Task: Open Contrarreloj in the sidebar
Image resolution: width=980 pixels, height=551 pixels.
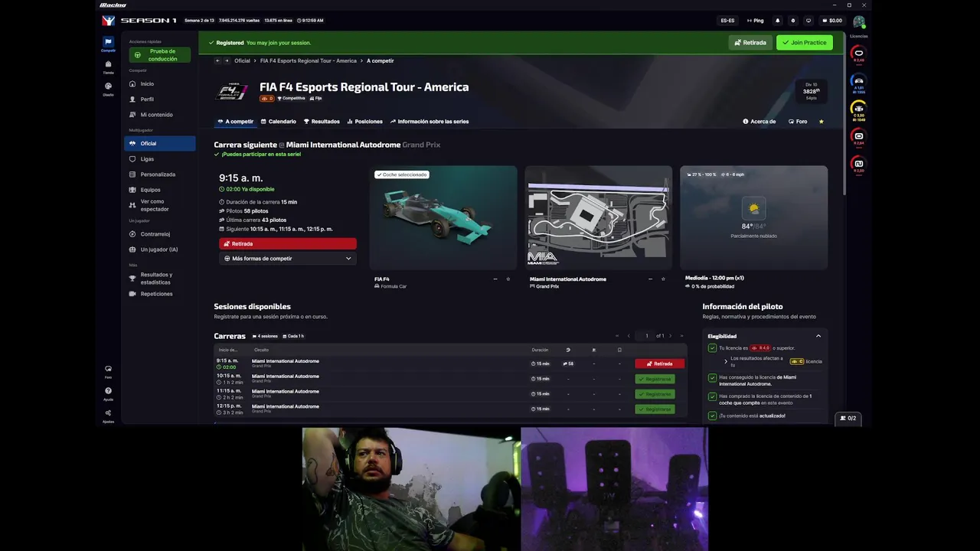Action: [x=161, y=234]
